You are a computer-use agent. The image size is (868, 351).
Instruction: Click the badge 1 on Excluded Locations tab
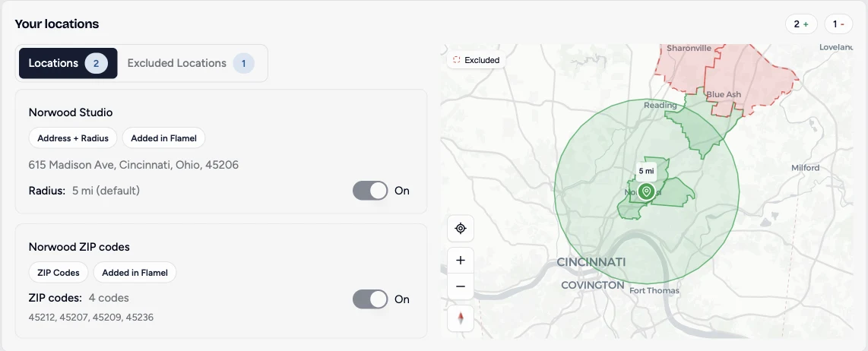coord(243,63)
